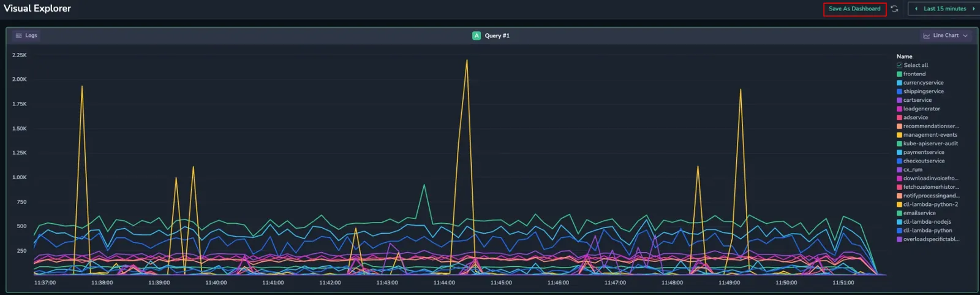Open the Last 15 minutes time picker
Viewport: 980px width, 295px height.
(x=944, y=9)
